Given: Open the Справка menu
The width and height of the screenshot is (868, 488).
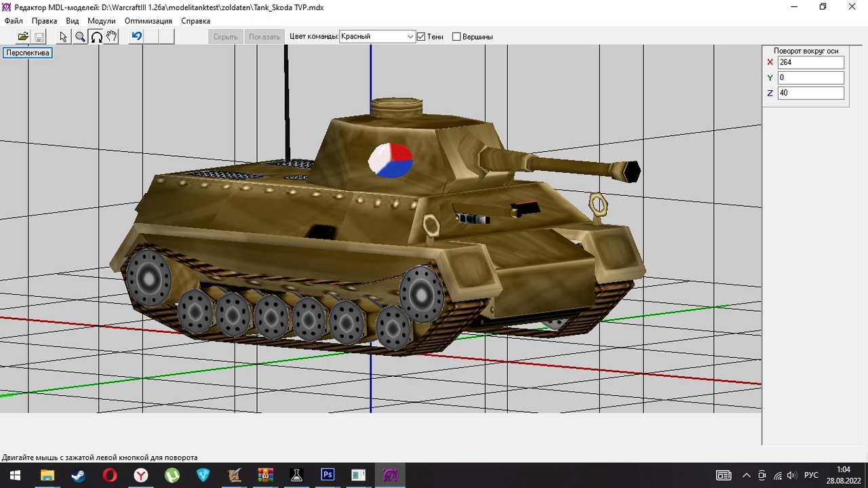Looking at the screenshot, I should [196, 21].
